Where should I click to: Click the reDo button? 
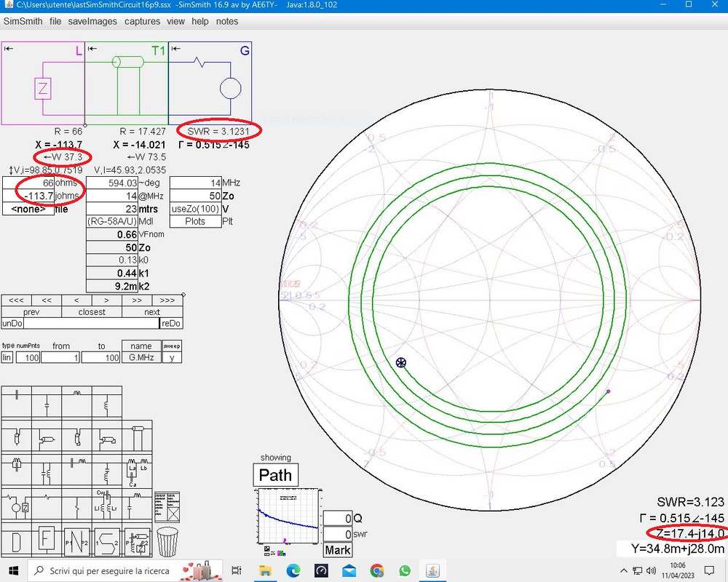point(171,324)
